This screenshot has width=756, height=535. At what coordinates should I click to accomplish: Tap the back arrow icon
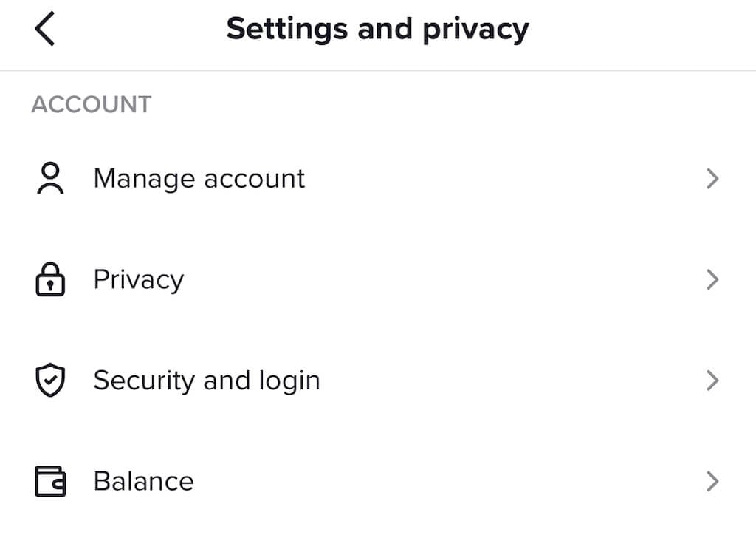44,30
